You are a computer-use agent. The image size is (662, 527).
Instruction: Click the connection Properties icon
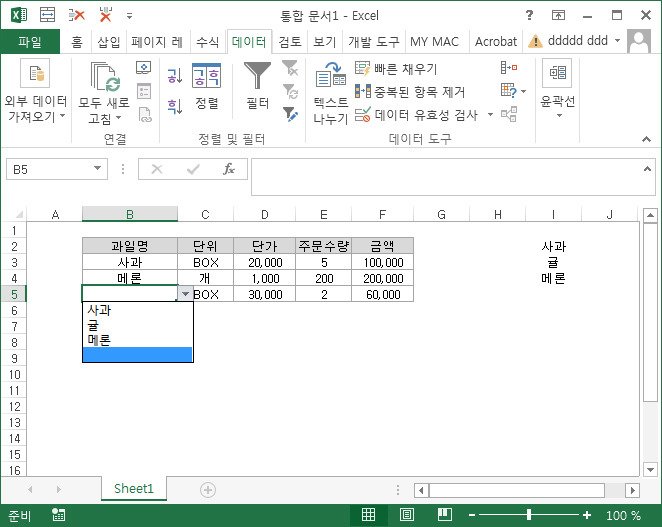(144, 91)
